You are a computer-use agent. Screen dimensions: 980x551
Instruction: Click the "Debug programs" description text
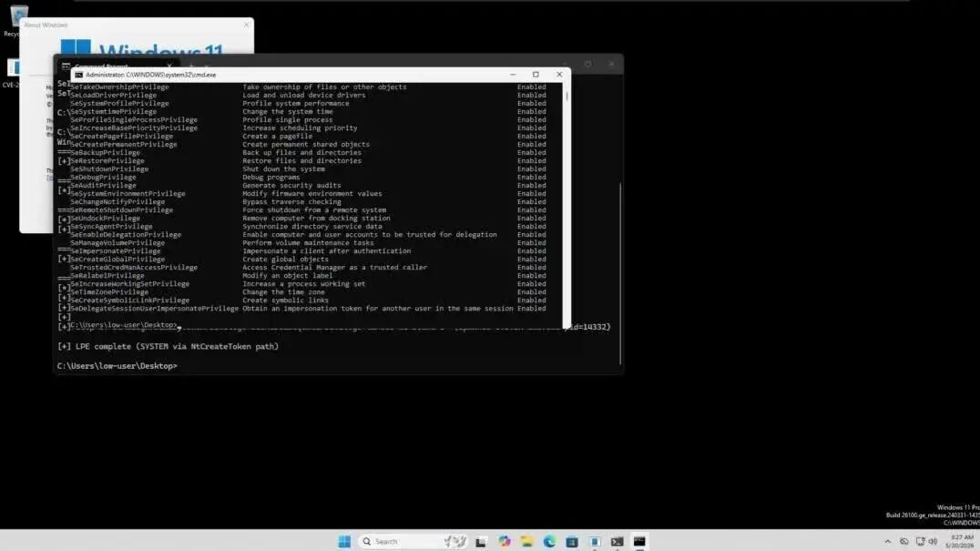(271, 178)
